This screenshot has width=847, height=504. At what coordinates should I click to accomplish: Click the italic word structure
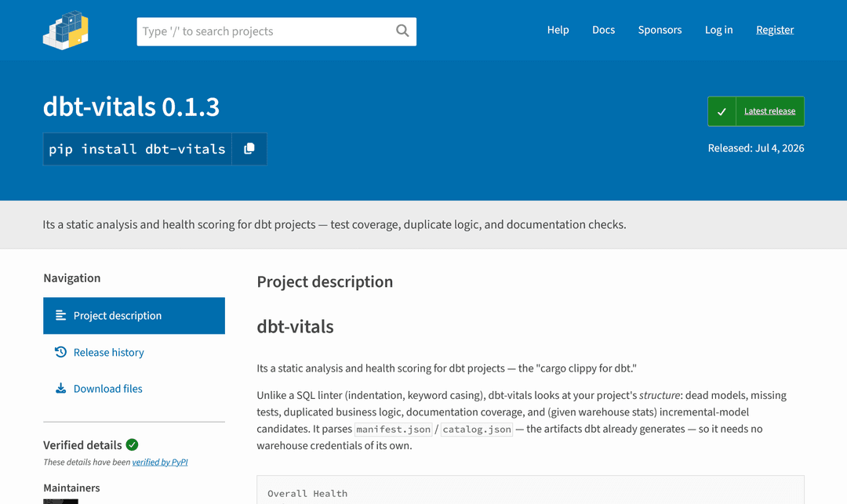tap(659, 396)
